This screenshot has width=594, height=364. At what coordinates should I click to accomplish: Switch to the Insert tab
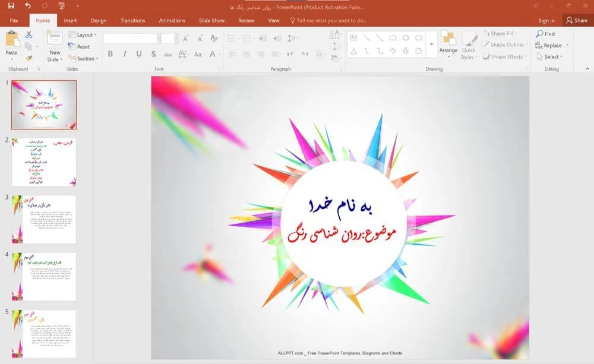coord(70,20)
